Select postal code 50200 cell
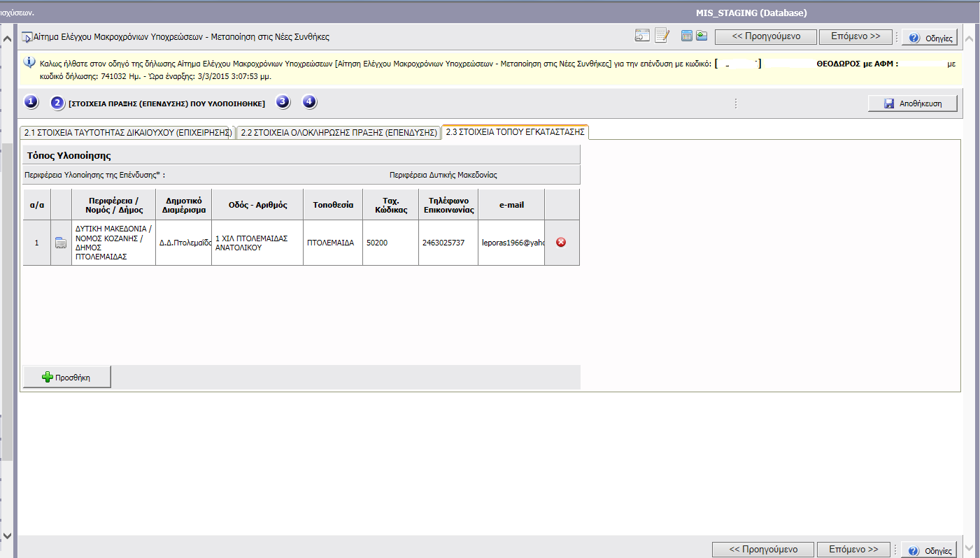Screen dimensions: 980x558 [390, 243]
